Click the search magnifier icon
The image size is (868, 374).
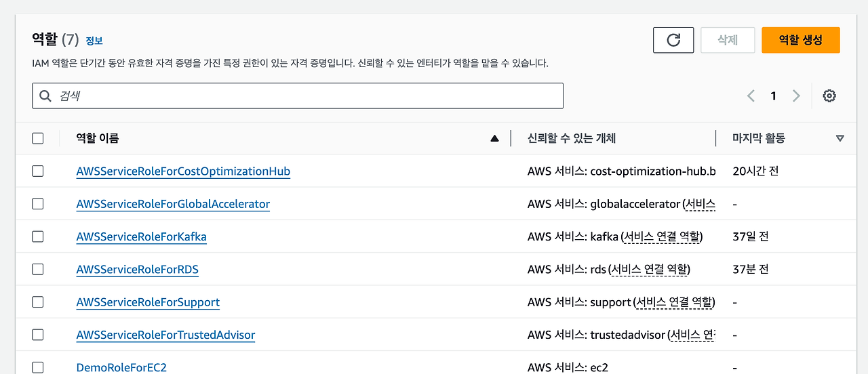coord(45,96)
